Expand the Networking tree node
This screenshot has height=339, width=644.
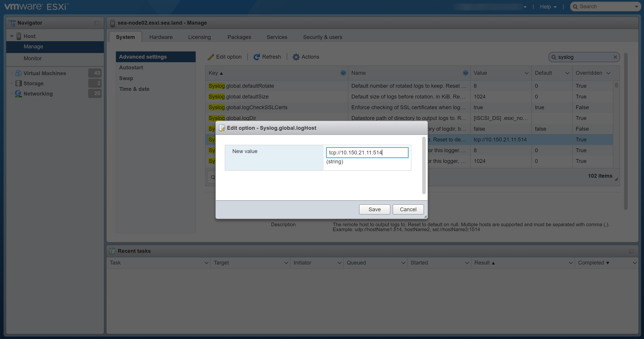click(x=12, y=94)
